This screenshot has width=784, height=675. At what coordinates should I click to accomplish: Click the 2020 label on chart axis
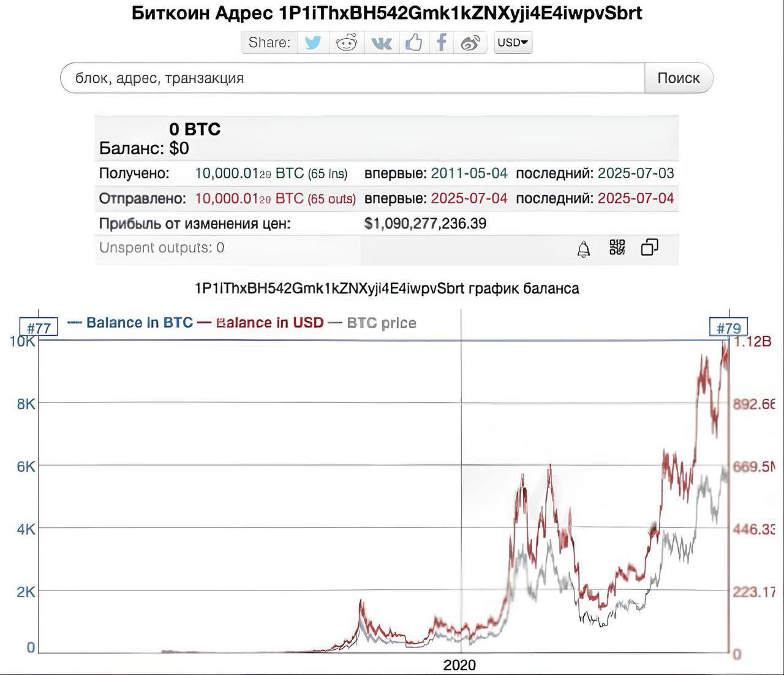459,665
